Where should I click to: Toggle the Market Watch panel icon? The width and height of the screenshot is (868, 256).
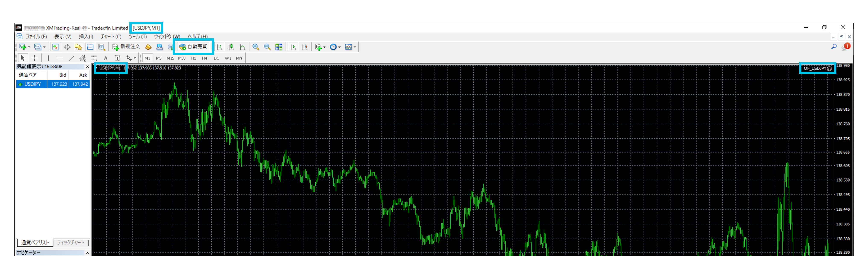(56, 47)
